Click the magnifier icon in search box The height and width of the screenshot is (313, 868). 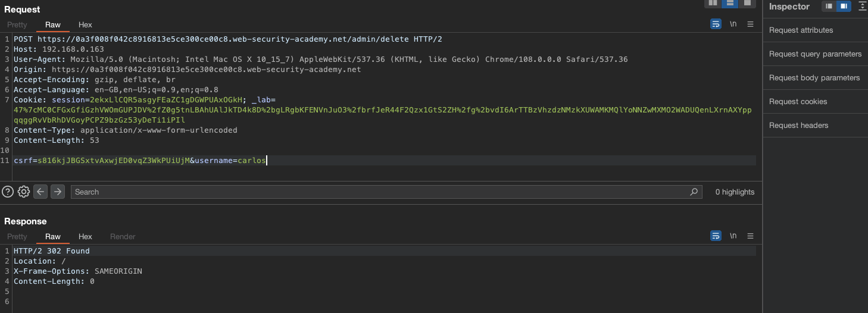pyautogui.click(x=694, y=192)
